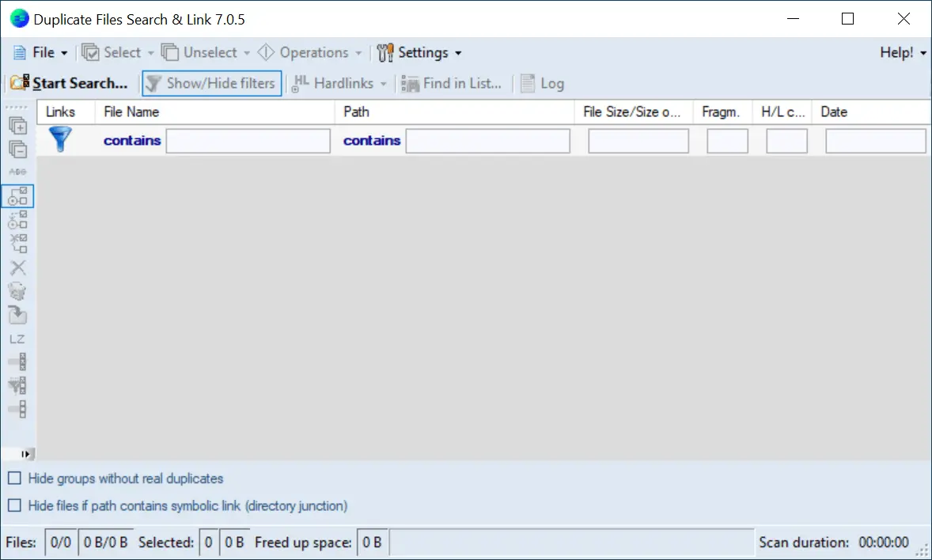The width and height of the screenshot is (932, 560).
Task: Enable Hide groups without real duplicates
Action: [x=14, y=478]
